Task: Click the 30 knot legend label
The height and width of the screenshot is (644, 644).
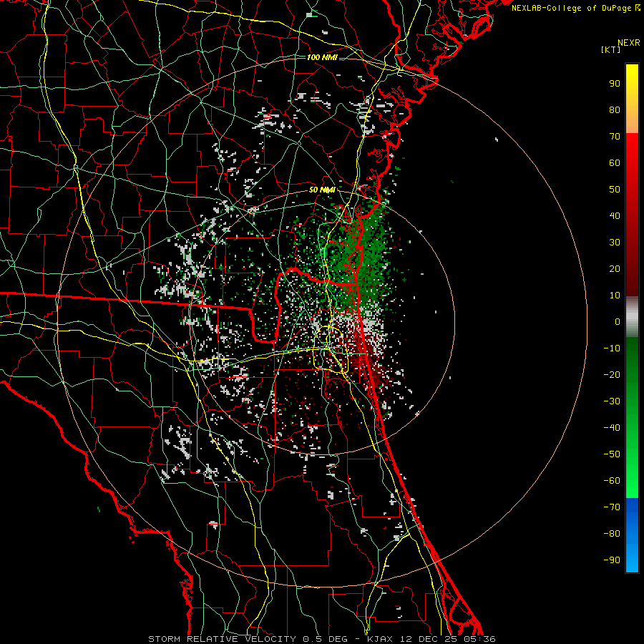Action: click(615, 243)
